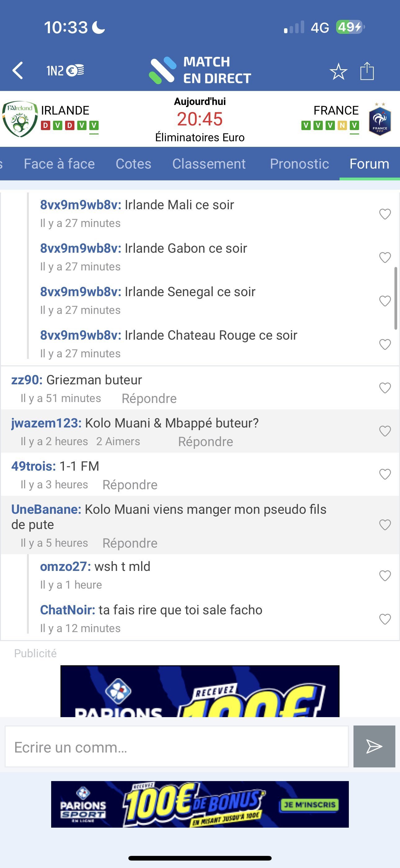Open the 1N2 odds coins icon
Image resolution: width=400 pixels, height=868 pixels.
65,70
